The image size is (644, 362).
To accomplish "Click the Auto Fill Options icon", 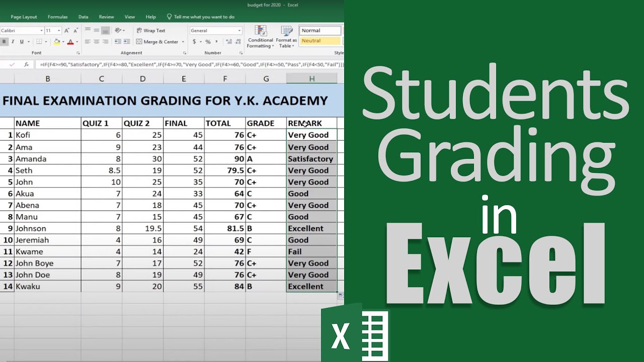I will [x=341, y=296].
